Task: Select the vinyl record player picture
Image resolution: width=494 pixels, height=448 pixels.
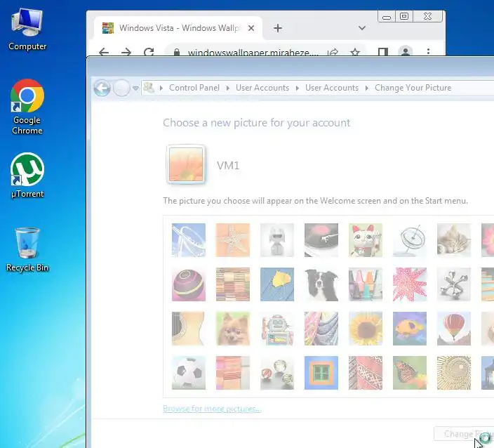Action: point(321,240)
